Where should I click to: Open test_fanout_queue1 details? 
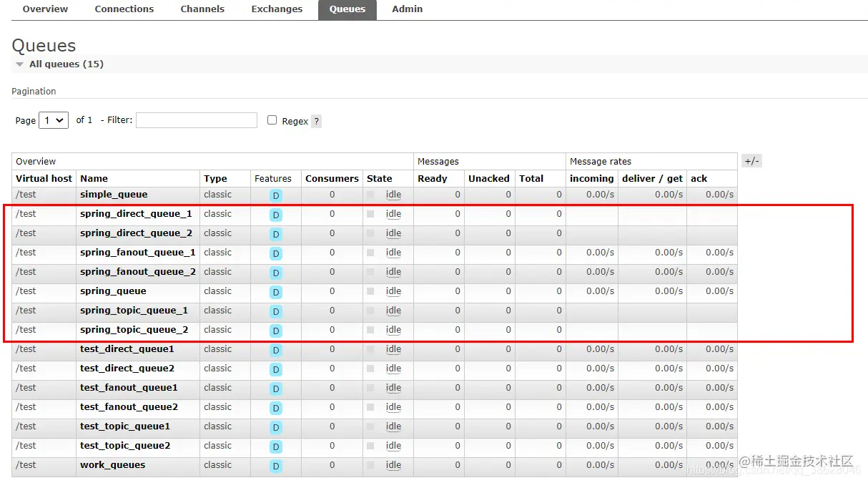129,388
